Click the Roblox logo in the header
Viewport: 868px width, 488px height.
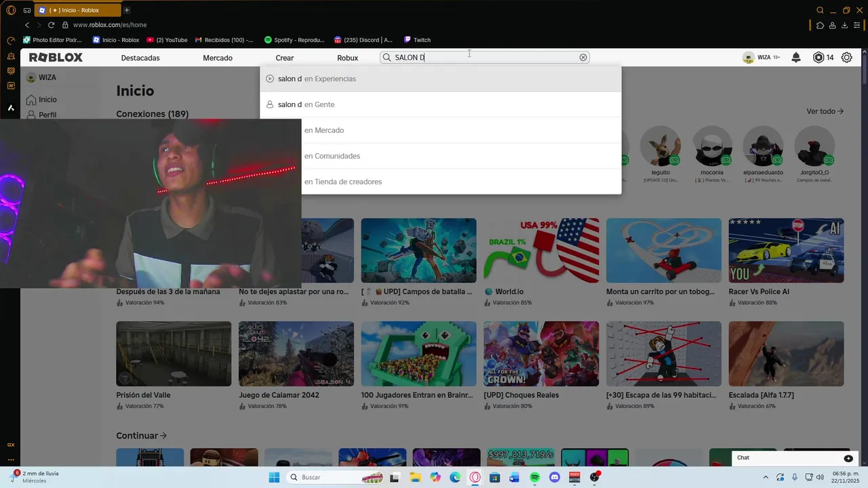pyautogui.click(x=56, y=58)
